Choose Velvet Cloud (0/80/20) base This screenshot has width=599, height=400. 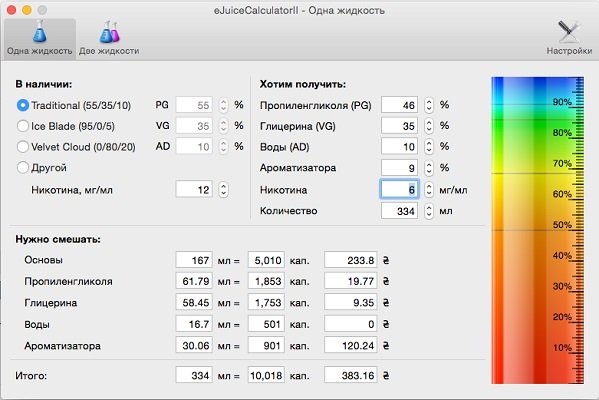23,146
